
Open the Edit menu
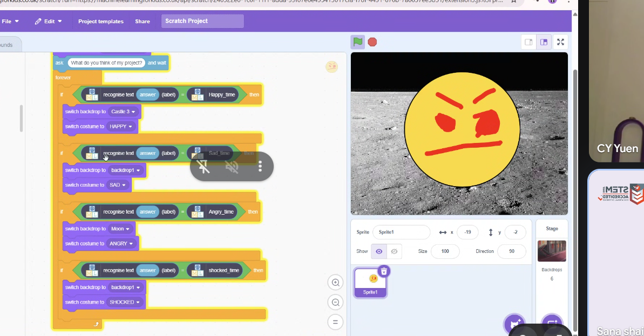click(48, 21)
